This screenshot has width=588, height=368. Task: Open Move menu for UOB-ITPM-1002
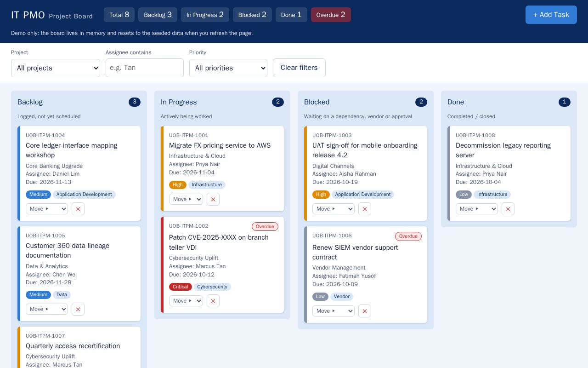coord(186,301)
